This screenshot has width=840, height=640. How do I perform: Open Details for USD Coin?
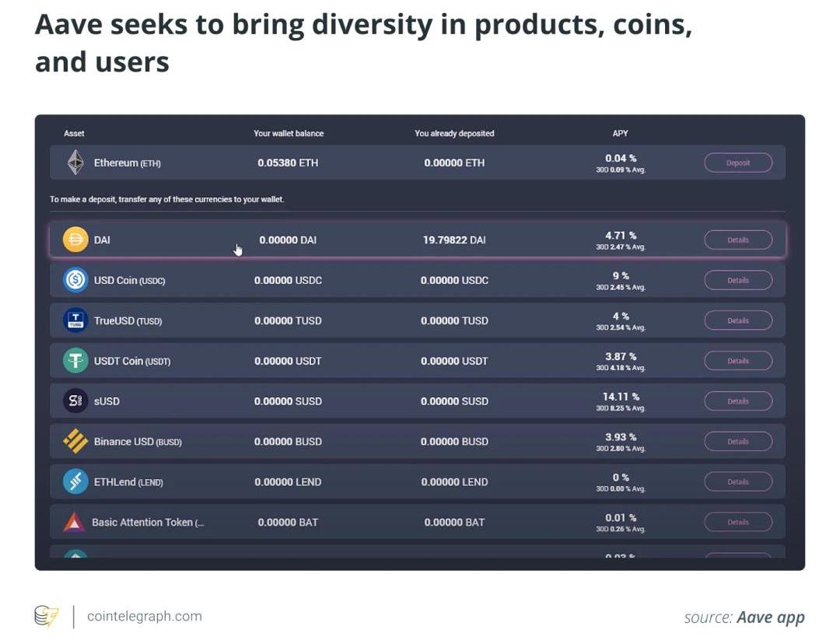coord(738,281)
